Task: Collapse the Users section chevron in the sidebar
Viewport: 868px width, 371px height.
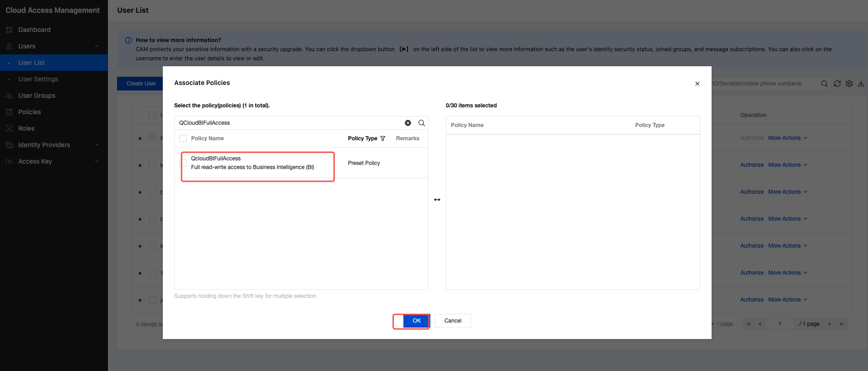Action: (x=97, y=46)
